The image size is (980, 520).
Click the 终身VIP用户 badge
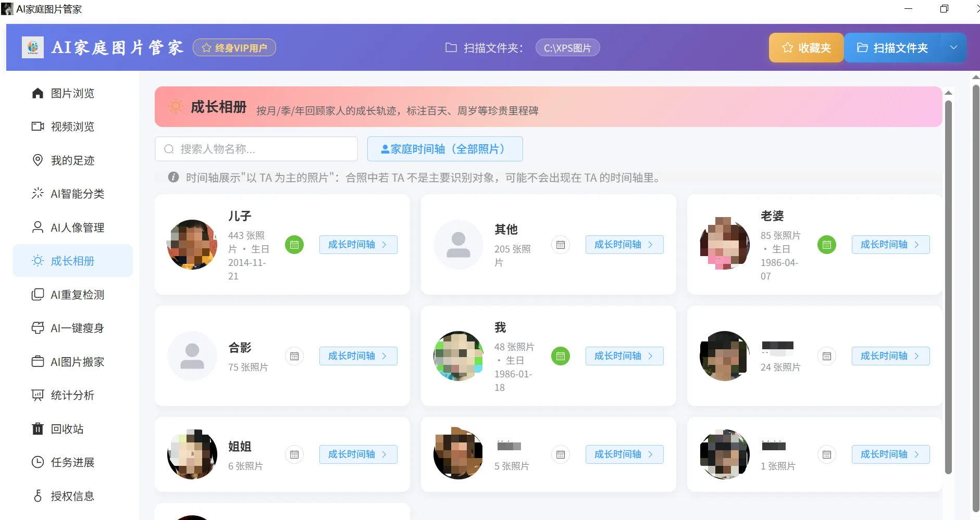coord(234,48)
